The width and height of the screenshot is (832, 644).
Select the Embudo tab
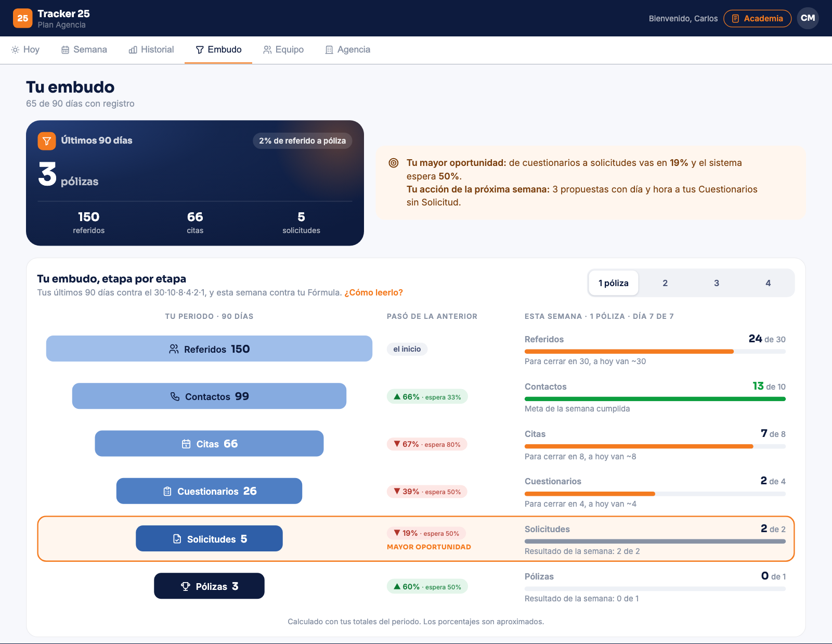[218, 49]
